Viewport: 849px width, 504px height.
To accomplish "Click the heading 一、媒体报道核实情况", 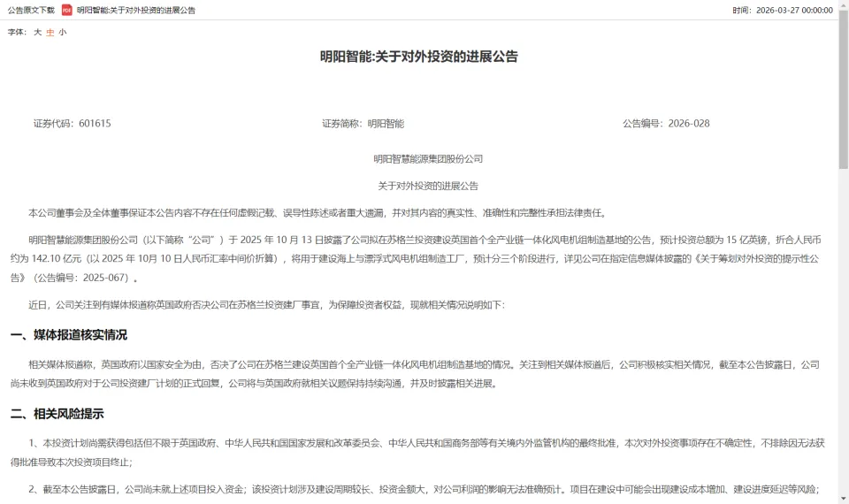I will (x=69, y=335).
